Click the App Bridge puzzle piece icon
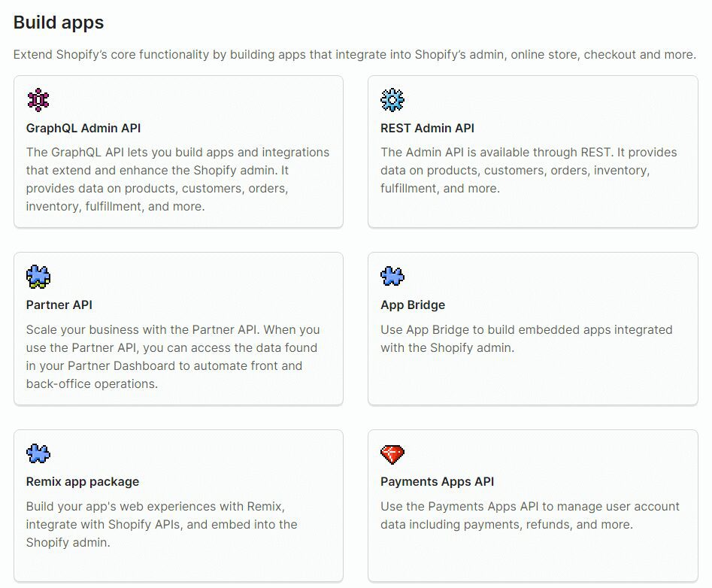 point(392,277)
